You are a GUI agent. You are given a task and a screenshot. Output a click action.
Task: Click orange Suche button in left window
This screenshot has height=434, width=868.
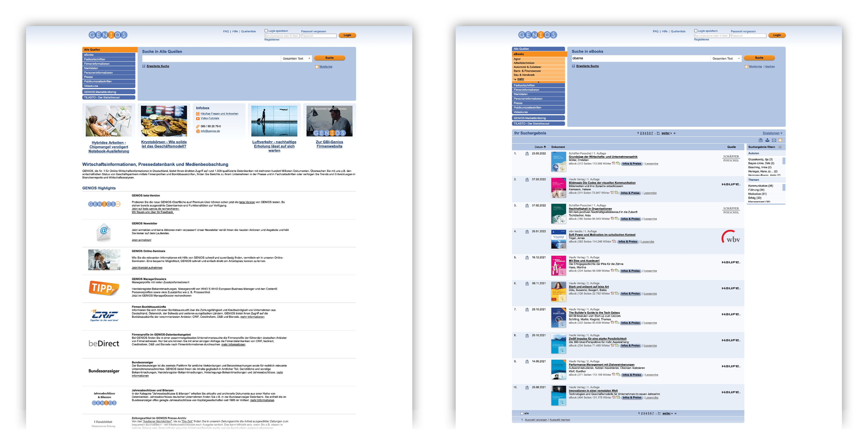tap(330, 58)
